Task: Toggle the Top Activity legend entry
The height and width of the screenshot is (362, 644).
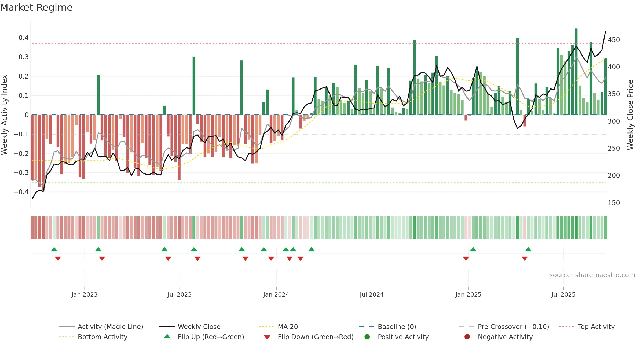Action: point(587,327)
